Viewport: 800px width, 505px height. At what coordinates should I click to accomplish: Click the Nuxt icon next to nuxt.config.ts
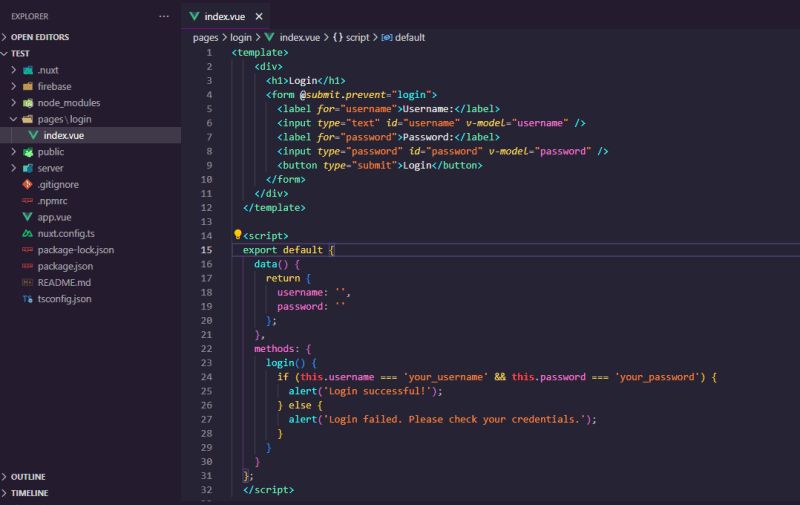point(28,233)
